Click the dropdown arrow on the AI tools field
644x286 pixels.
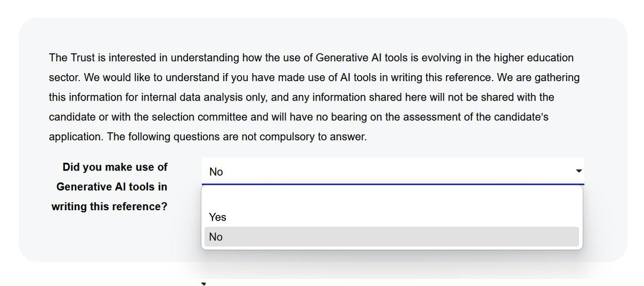(579, 171)
